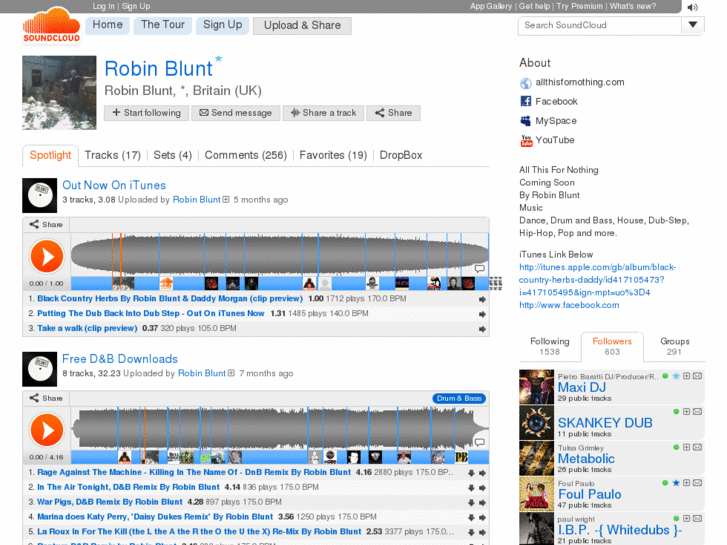Click Send message button
This screenshot has width=727, height=545.
(236, 113)
